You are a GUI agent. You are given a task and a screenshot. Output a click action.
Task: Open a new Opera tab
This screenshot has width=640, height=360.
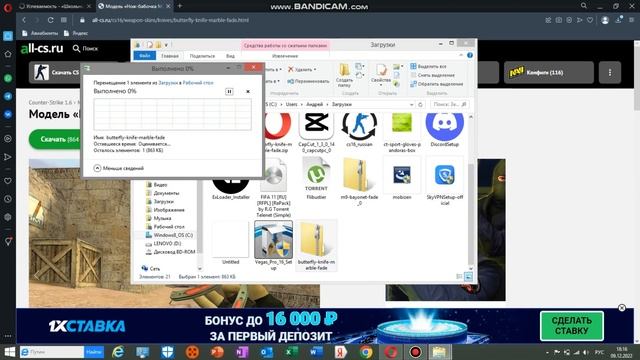[x=180, y=6]
